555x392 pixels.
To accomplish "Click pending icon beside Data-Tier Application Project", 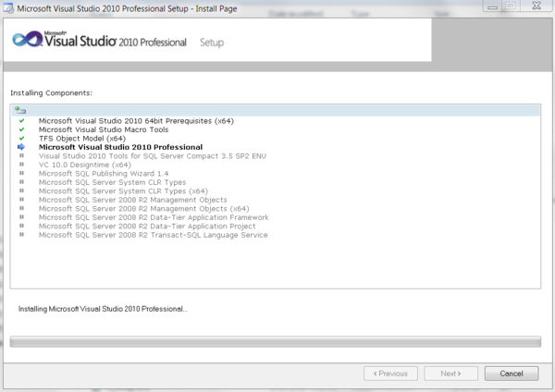I will [21, 226].
